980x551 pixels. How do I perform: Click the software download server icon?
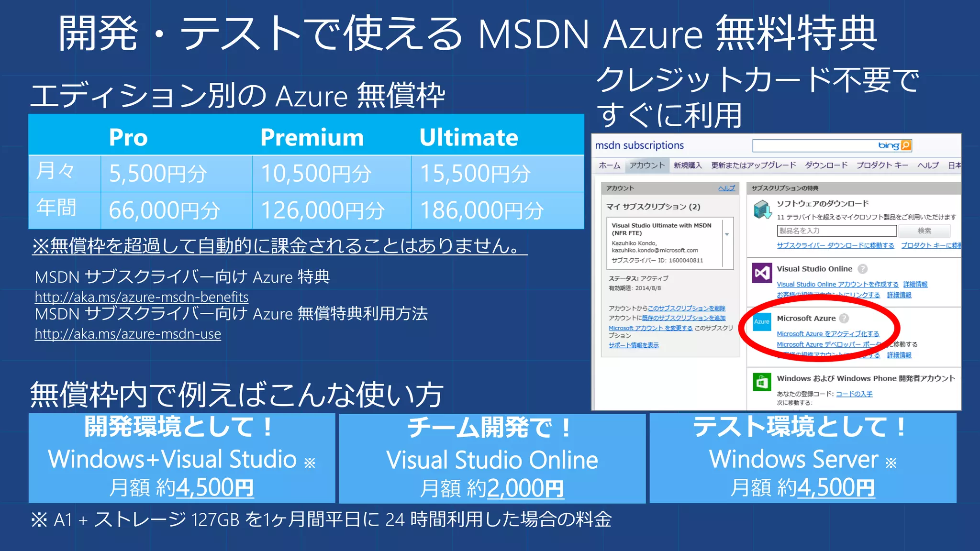[x=762, y=209]
